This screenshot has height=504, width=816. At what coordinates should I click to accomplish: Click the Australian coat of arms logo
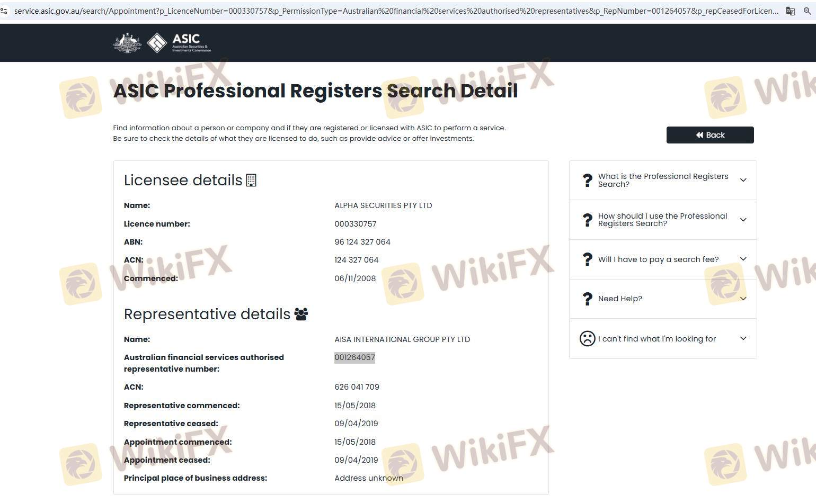128,43
